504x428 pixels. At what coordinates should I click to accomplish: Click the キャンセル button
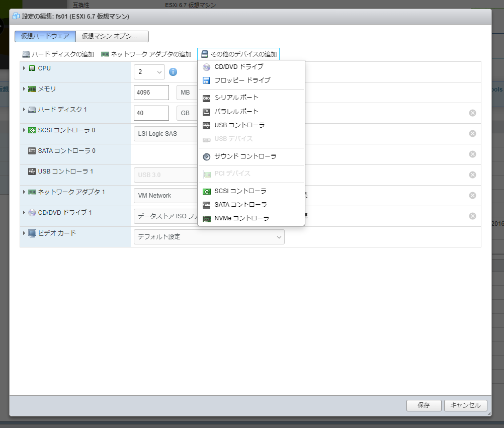pos(465,405)
